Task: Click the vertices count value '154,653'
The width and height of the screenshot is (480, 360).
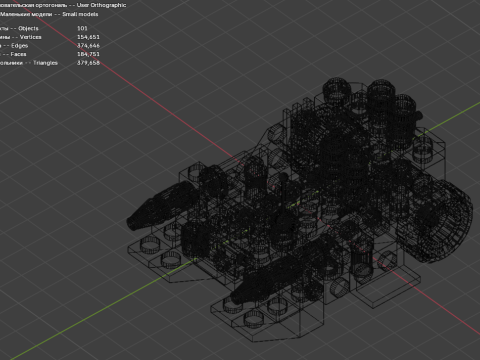Action: [88, 37]
